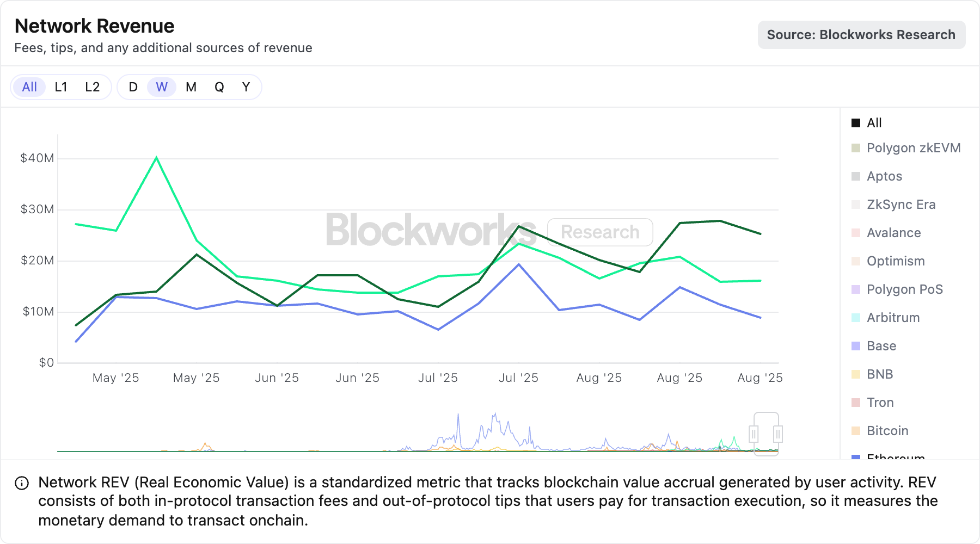Show the Avalance series via legend
980x544 pixels.
point(893,233)
